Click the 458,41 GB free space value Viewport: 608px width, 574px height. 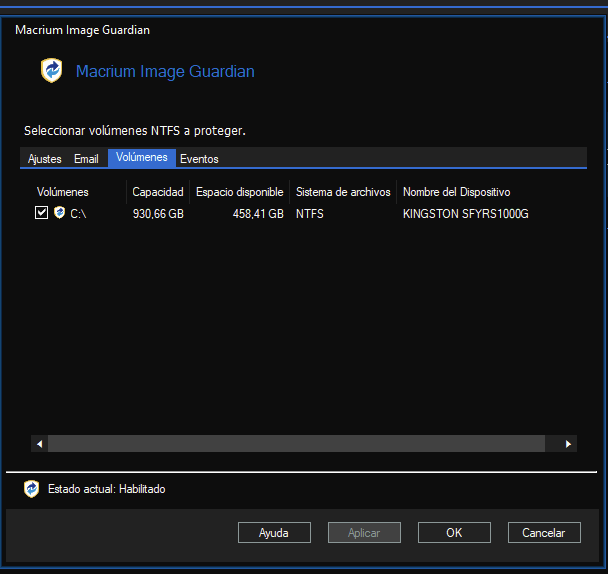(258, 214)
